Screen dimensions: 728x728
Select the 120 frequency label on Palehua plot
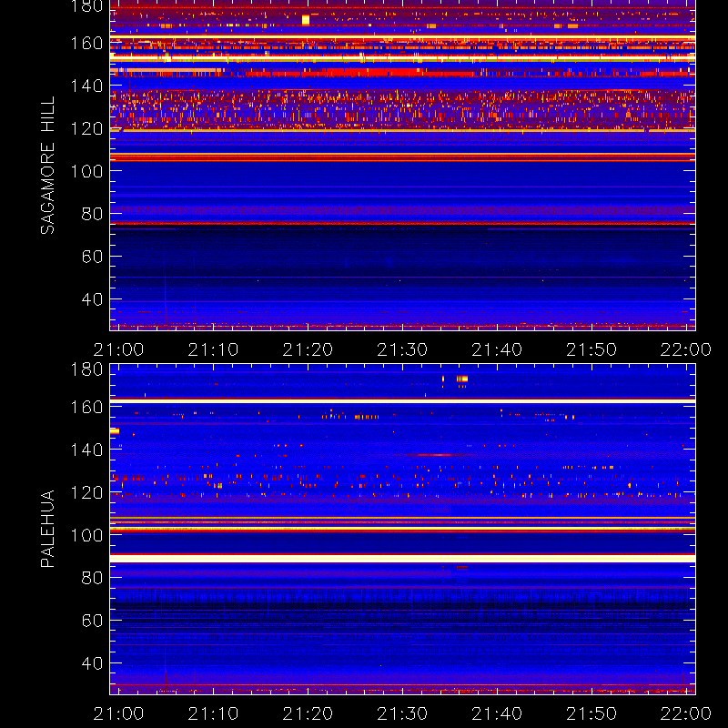[x=86, y=492]
